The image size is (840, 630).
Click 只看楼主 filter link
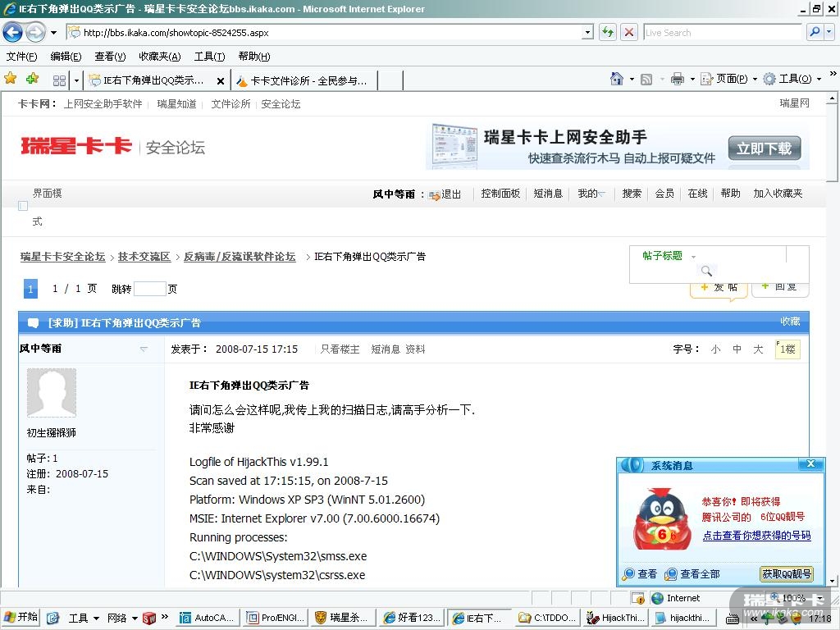point(340,349)
